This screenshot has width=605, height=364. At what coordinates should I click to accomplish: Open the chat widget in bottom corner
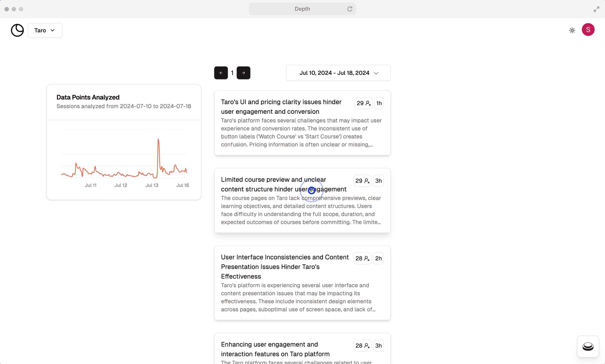pos(588,346)
